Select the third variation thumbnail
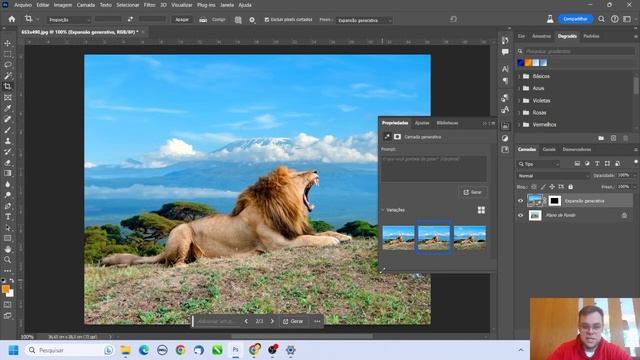The width and height of the screenshot is (640, 360). [470, 238]
